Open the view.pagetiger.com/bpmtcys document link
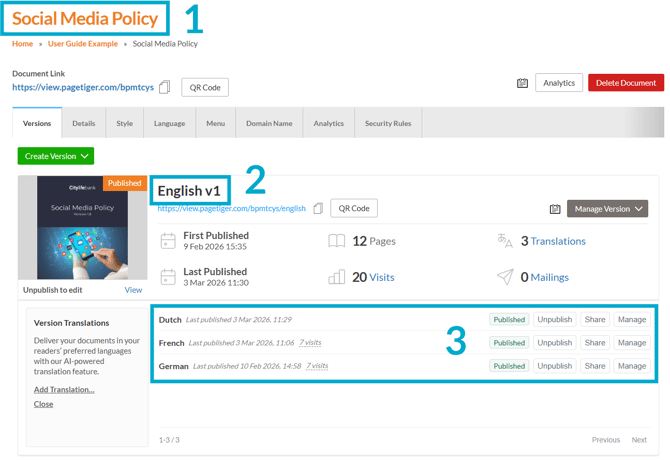The width and height of the screenshot is (670, 460). pyautogui.click(x=83, y=87)
